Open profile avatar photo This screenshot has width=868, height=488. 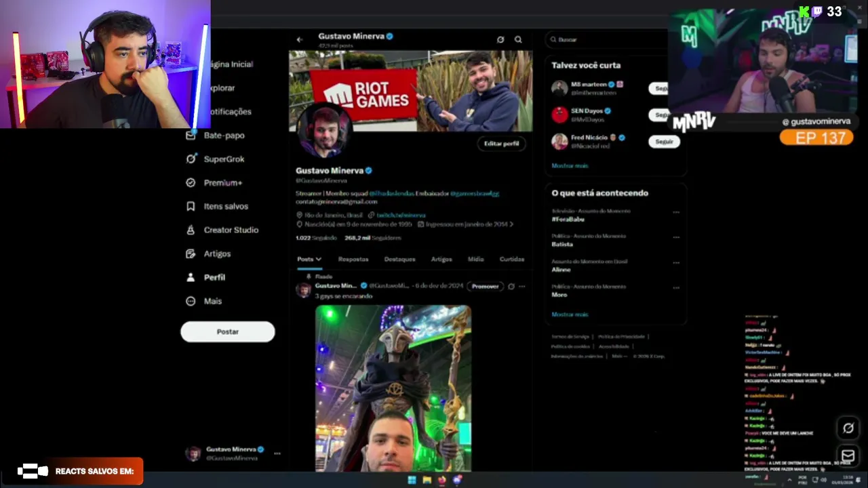pos(323,131)
